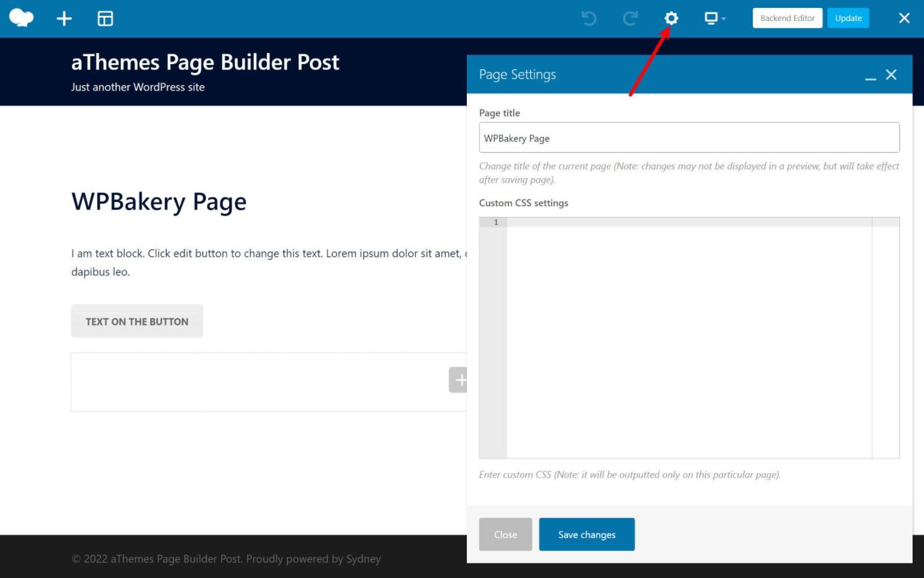Viewport: 924px width, 578px height.
Task: Select the Lorem ipsum text block
Action: click(x=269, y=263)
